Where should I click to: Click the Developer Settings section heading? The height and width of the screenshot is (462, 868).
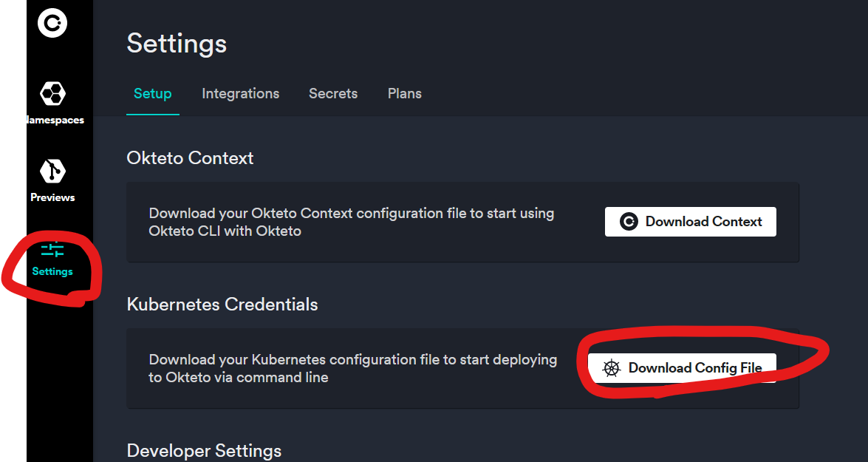[204, 451]
